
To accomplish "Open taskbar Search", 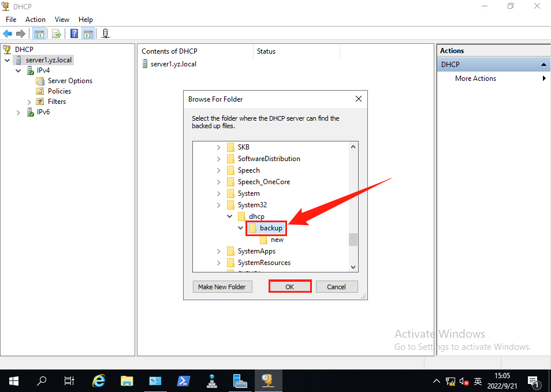I will [x=42, y=381].
